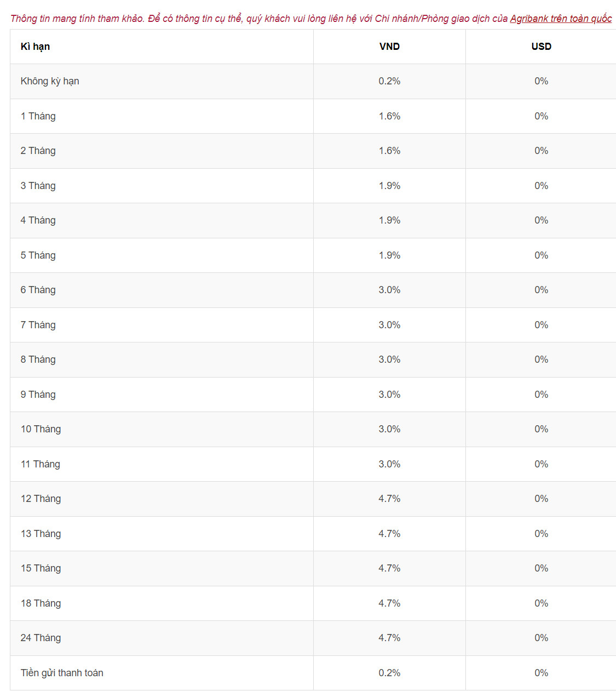Image resolution: width=616 pixels, height=691 pixels.
Task: Click the 0% USD rate for 24 Tháng
Action: point(541,638)
